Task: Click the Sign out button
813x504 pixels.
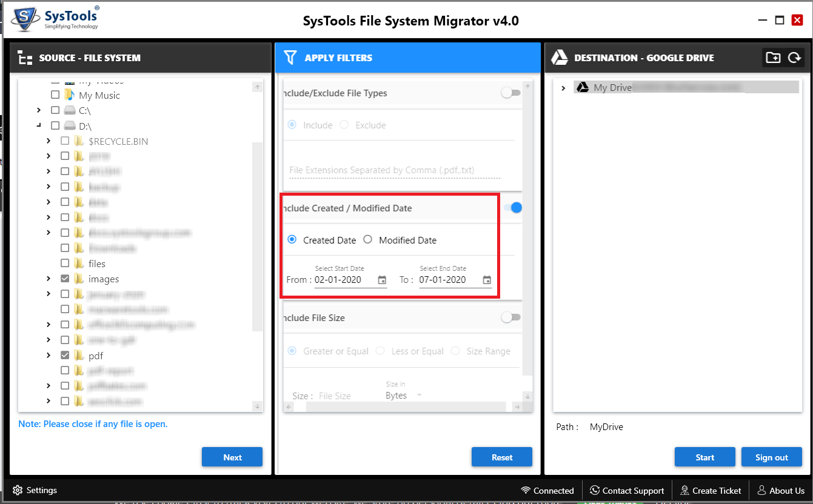Action: [x=772, y=457]
